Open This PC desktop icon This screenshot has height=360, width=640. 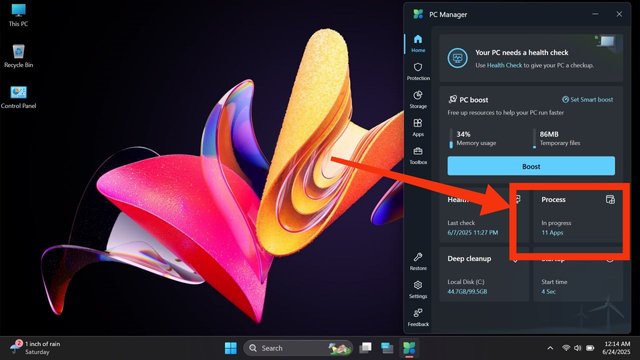coord(18,15)
